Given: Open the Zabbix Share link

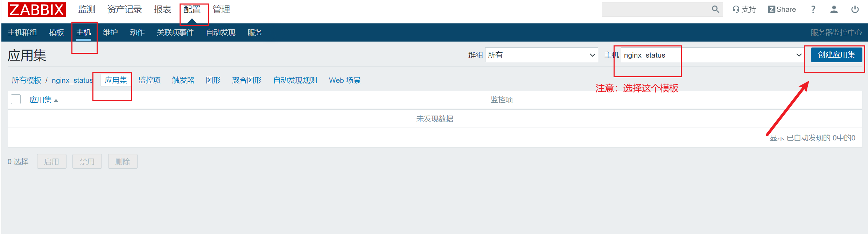Looking at the screenshot, I should 782,9.
